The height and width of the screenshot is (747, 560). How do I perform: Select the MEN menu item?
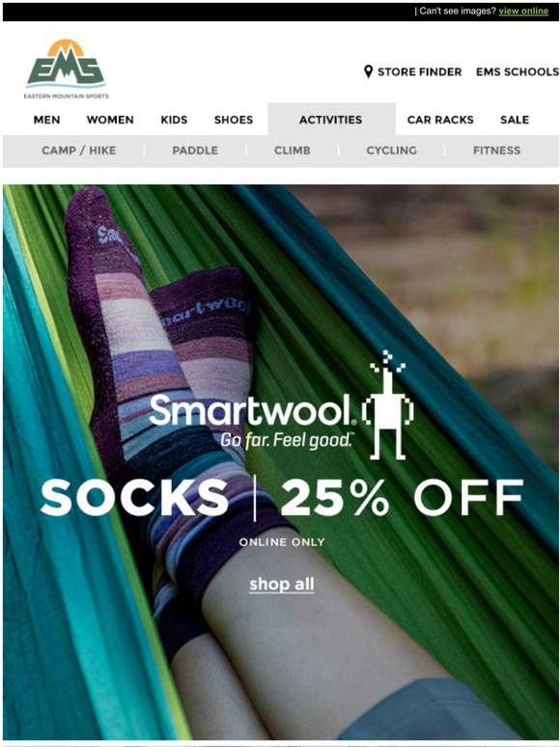coord(46,120)
